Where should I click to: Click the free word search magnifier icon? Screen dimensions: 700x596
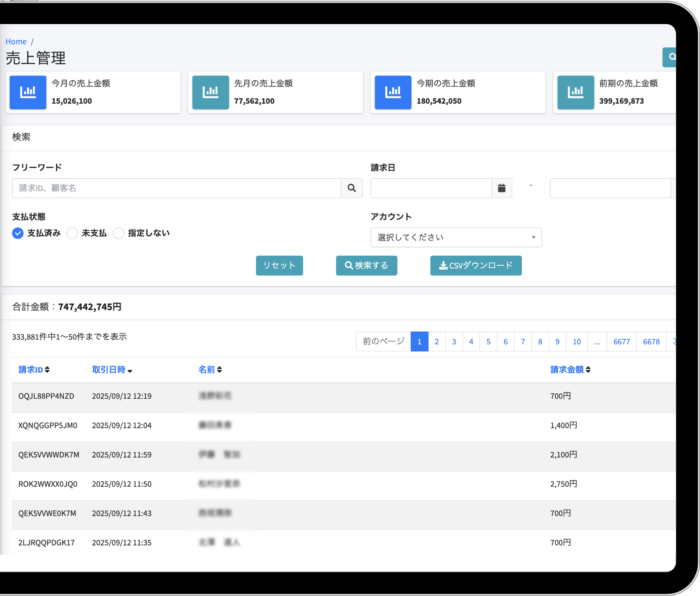coord(352,188)
